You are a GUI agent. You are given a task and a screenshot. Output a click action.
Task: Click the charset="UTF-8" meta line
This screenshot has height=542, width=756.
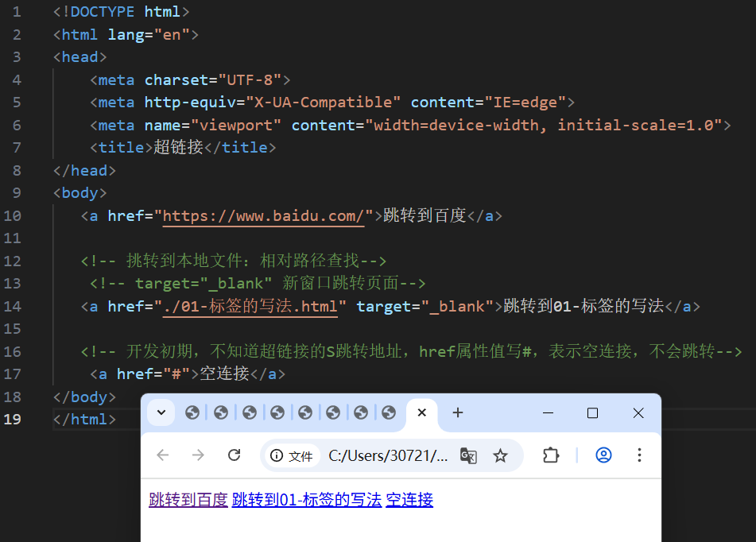tap(190, 79)
